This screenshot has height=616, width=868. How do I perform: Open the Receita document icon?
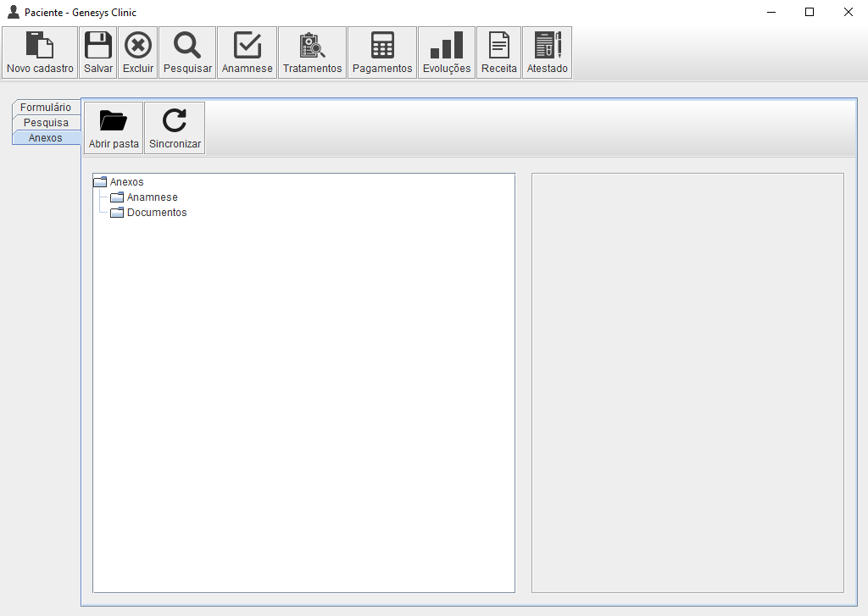499,53
